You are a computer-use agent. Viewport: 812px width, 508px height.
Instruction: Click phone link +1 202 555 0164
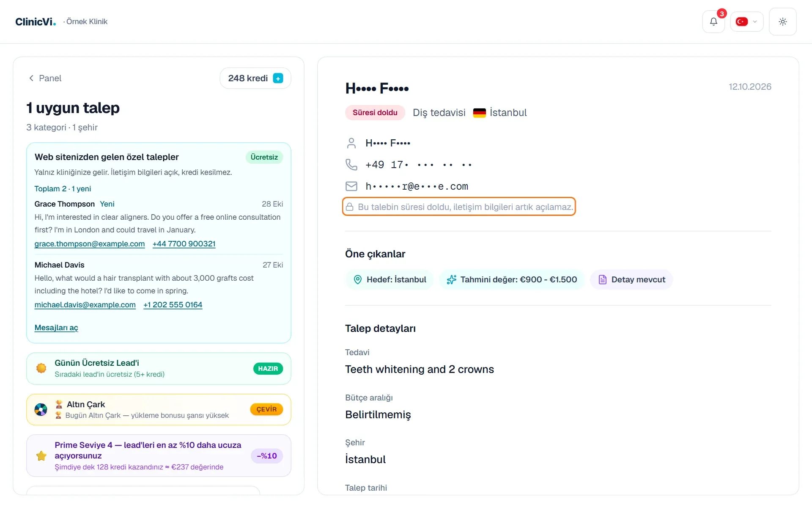[x=173, y=305]
